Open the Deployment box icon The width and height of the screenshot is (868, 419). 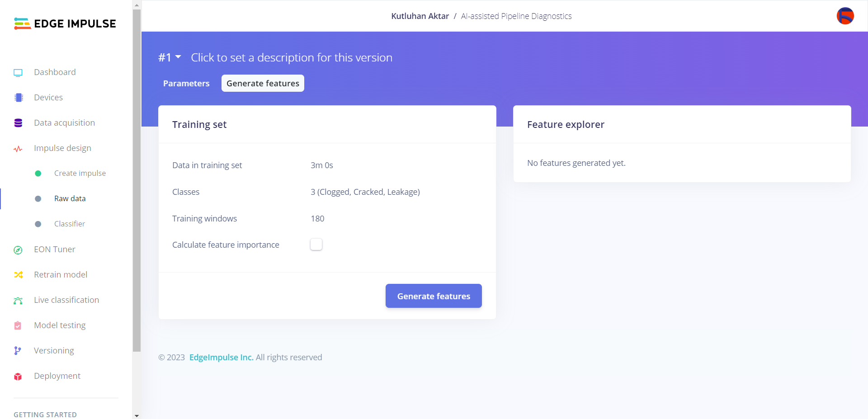click(18, 377)
